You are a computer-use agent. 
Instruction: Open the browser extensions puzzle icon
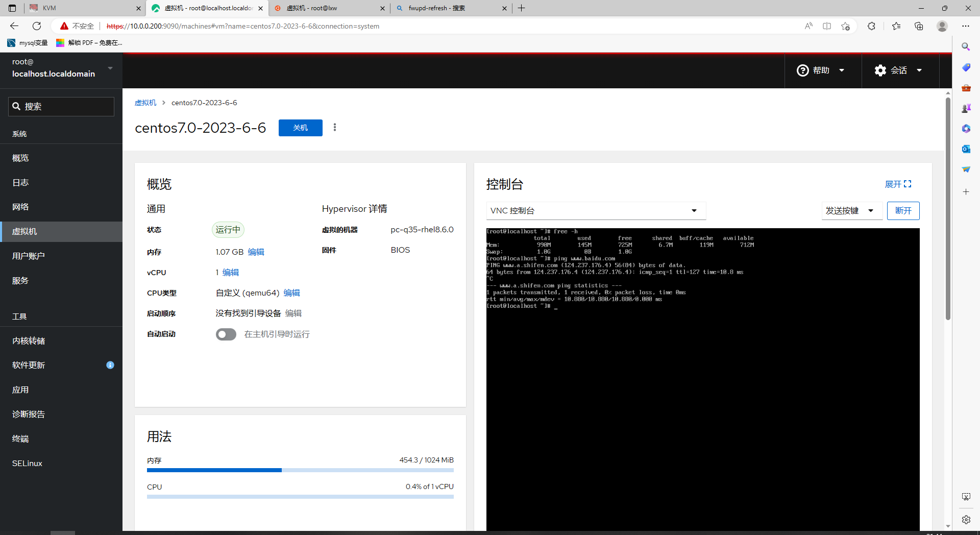point(871,26)
